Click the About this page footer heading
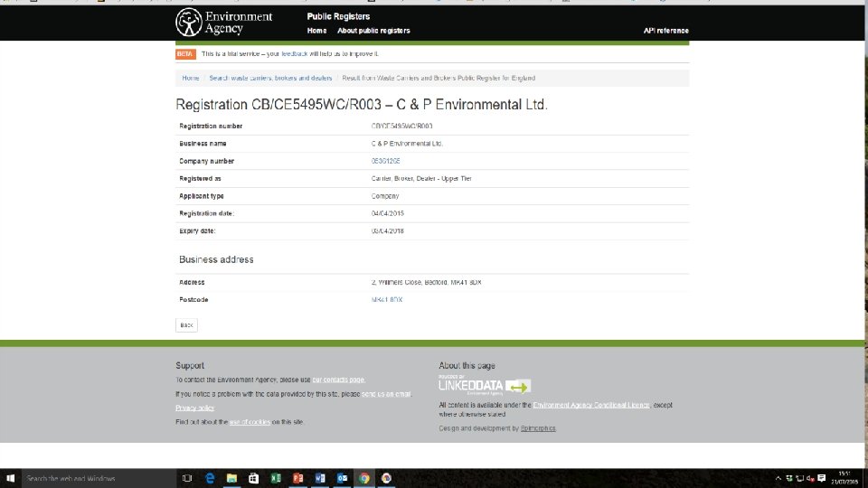This screenshot has height=488, width=868. point(467,366)
